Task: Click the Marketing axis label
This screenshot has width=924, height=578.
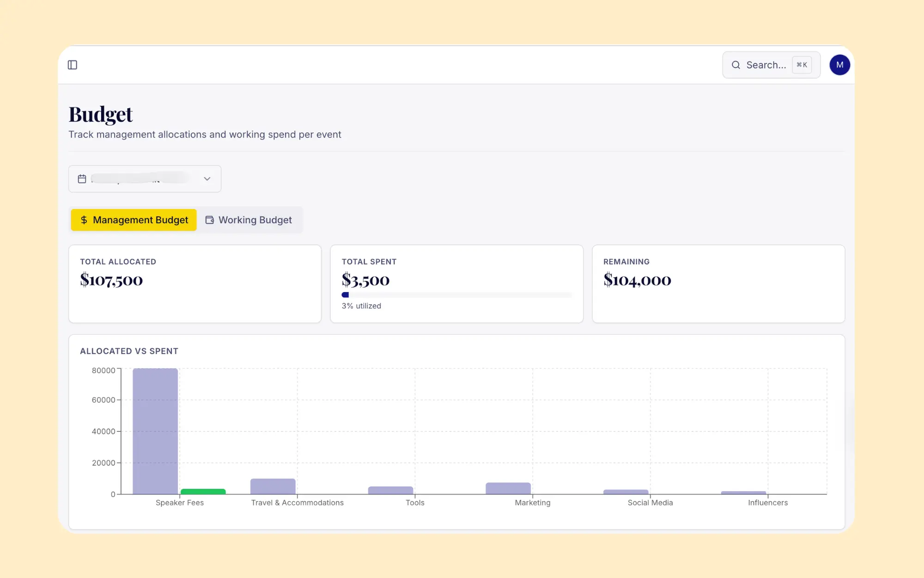Action: [533, 503]
